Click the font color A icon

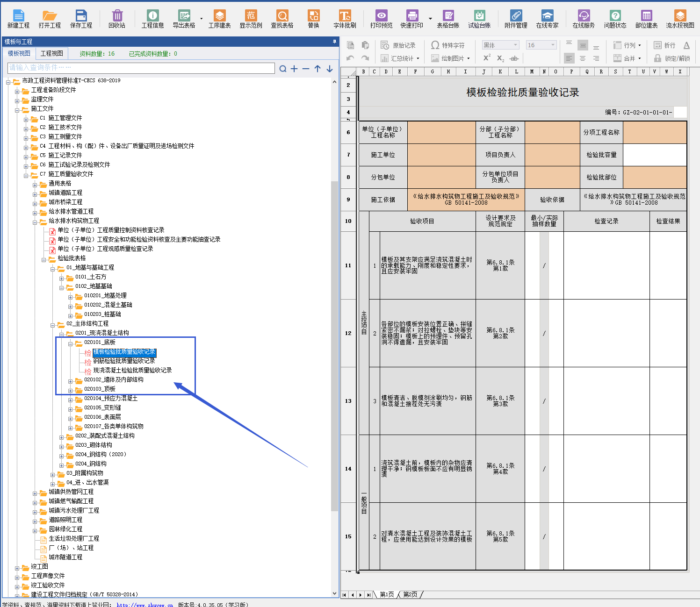coord(686,45)
